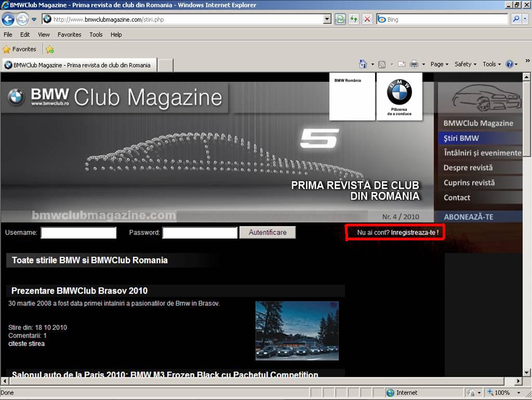This screenshot has width=532, height=400.
Task: Expand the address bar history dropdown
Action: [327, 19]
